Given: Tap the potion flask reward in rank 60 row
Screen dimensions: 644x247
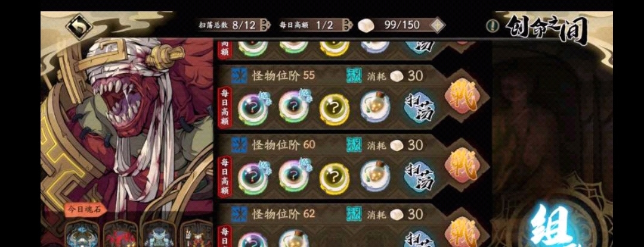Looking at the screenshot, I should tap(375, 177).
